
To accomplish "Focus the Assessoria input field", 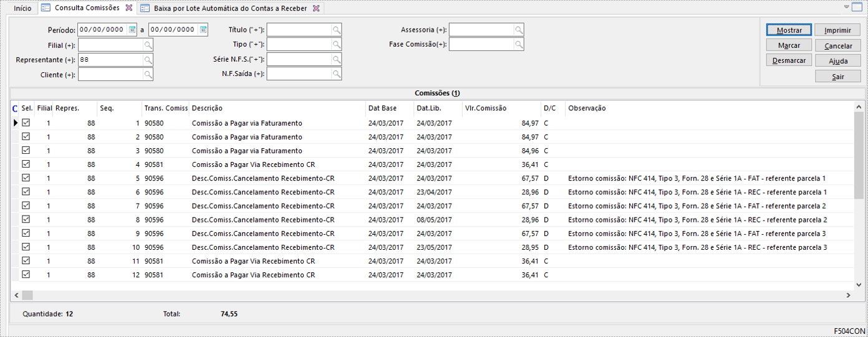I will tap(481, 30).
